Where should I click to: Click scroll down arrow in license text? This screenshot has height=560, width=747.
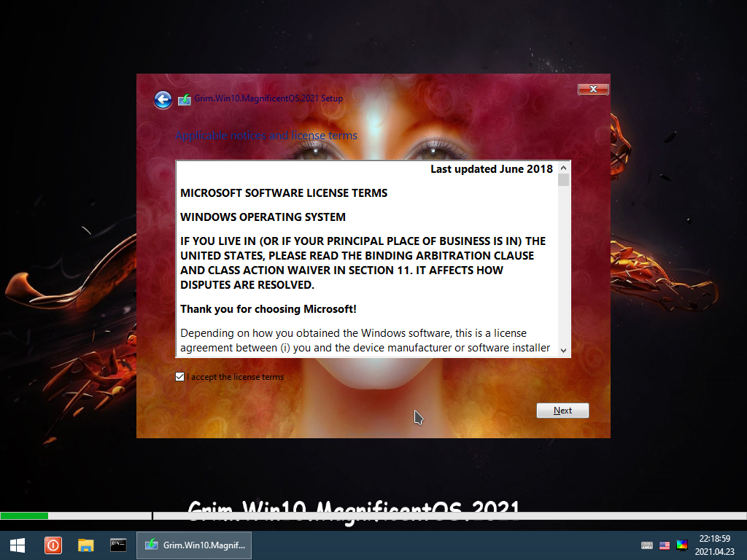tap(564, 351)
